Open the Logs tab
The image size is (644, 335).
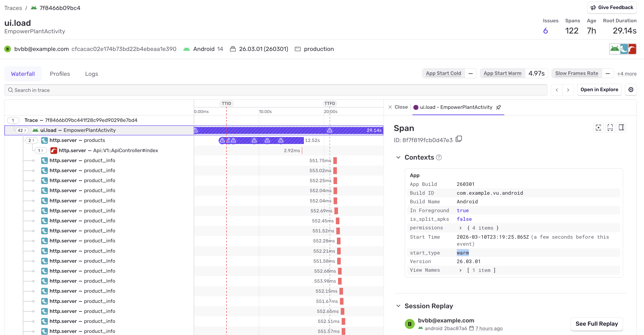click(x=92, y=74)
